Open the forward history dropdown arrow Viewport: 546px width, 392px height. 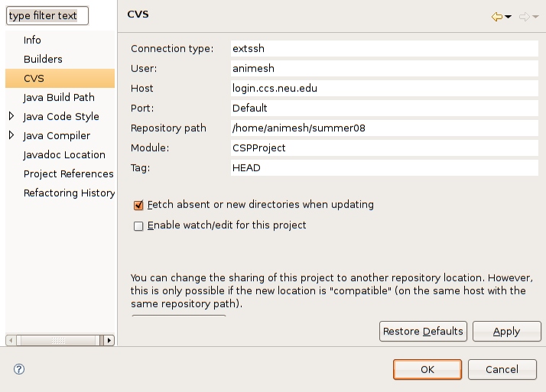pos(535,18)
